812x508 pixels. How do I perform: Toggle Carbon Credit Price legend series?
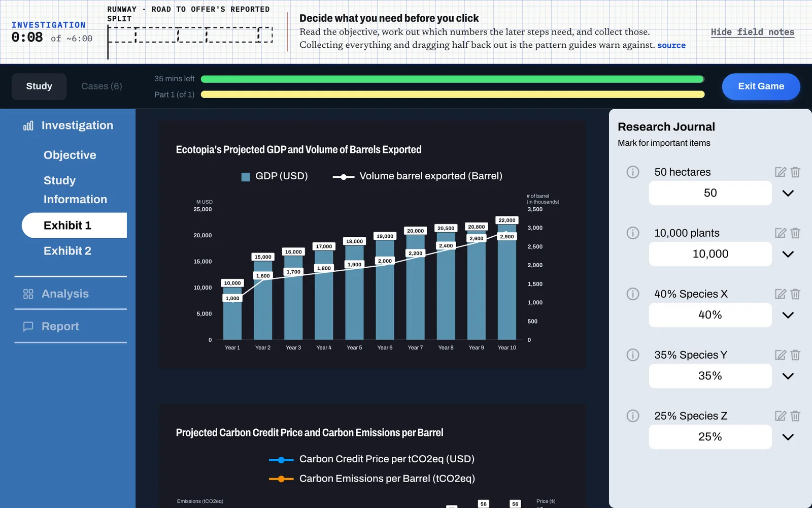click(x=371, y=459)
